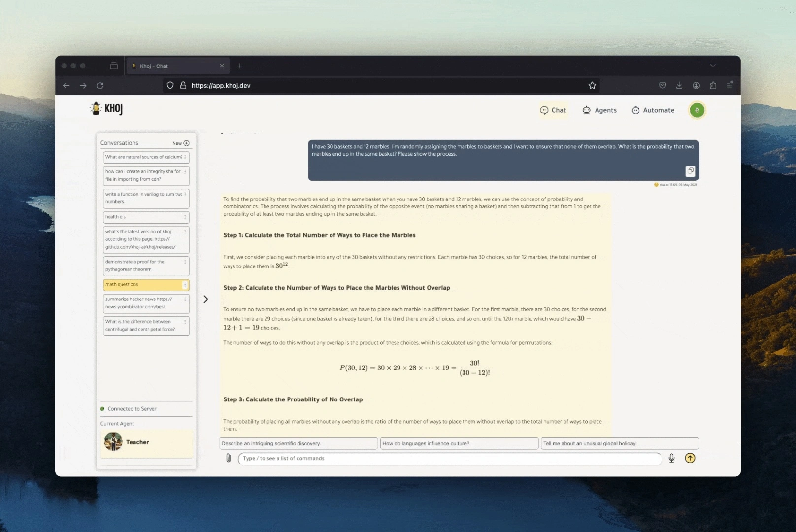Open the browser downloads icon
The height and width of the screenshot is (532, 796).
tap(679, 85)
